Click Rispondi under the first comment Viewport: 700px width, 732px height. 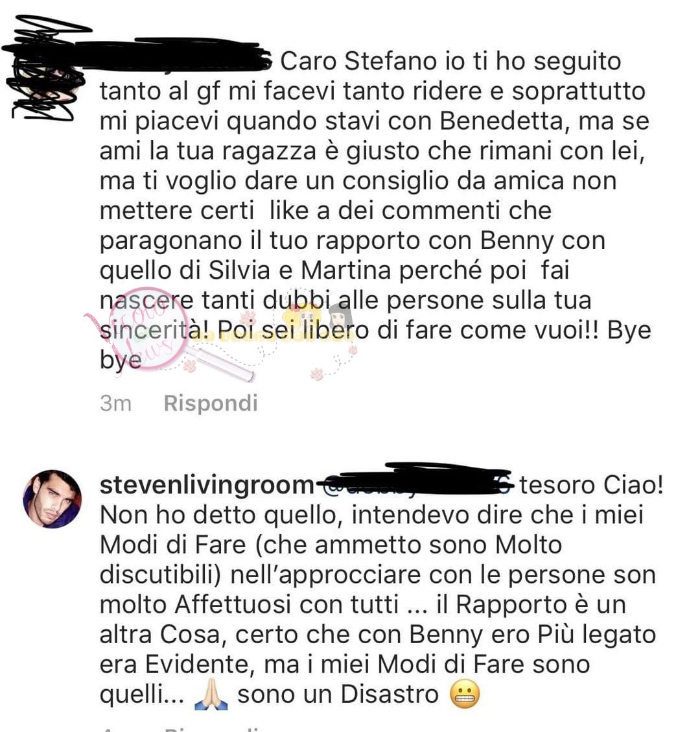pyautogui.click(x=211, y=403)
